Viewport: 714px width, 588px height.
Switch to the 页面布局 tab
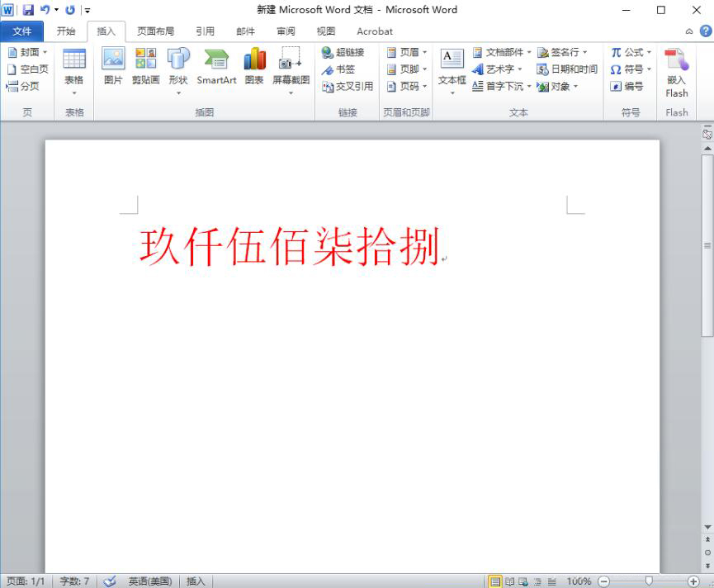pyautogui.click(x=156, y=31)
